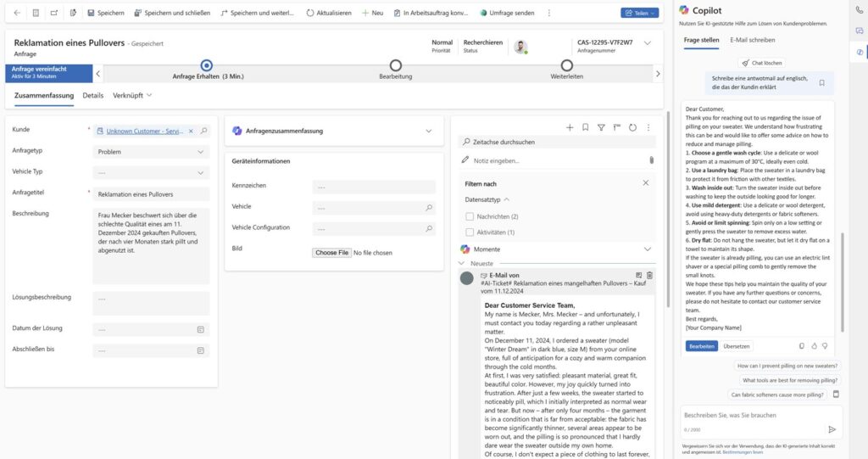
Task: Open the Anfragetyp dropdown showing Problem
Action: tap(151, 152)
